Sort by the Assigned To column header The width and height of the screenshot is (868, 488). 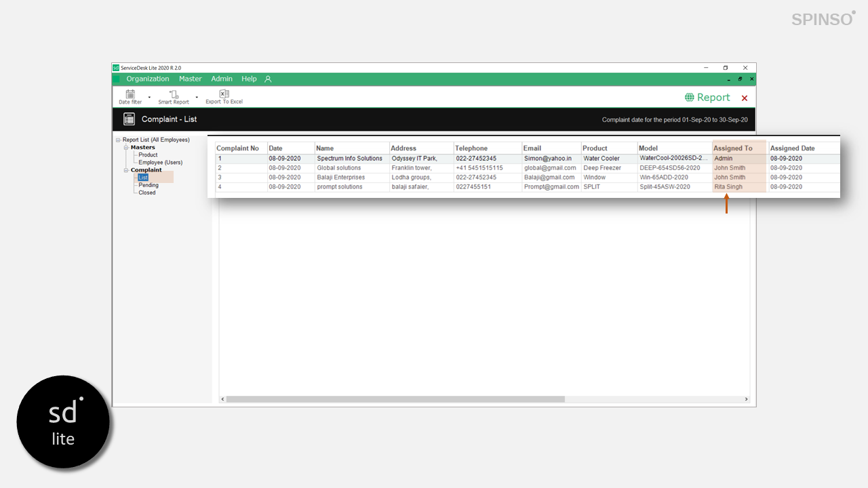point(733,148)
